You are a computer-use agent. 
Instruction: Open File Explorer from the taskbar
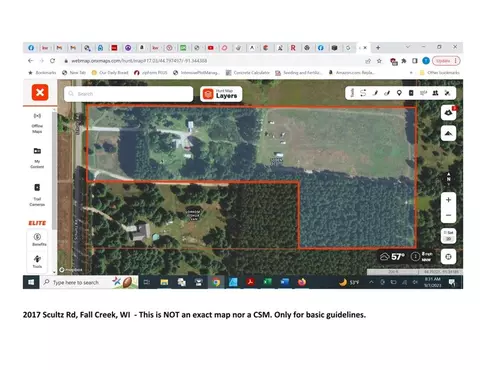click(164, 282)
